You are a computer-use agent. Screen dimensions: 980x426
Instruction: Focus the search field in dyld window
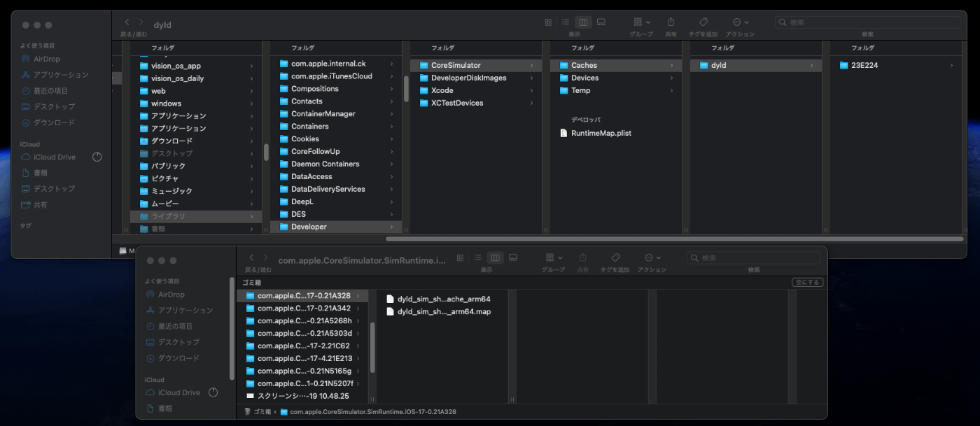click(867, 22)
